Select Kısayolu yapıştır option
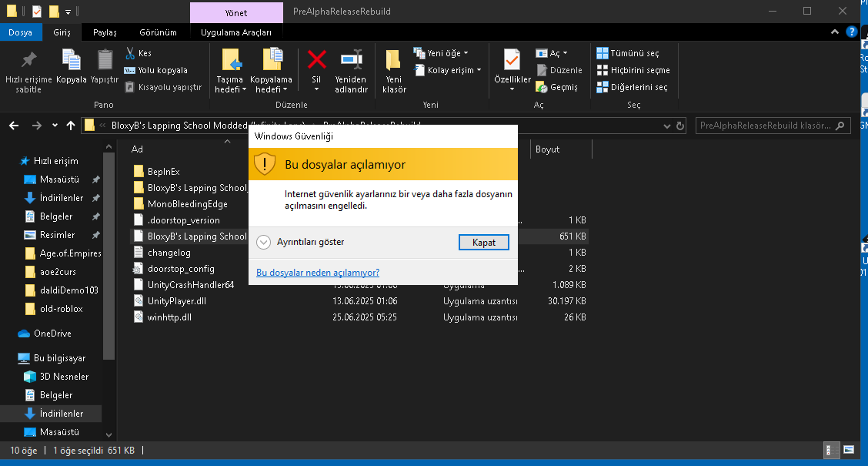The width and height of the screenshot is (868, 466). coord(163,87)
